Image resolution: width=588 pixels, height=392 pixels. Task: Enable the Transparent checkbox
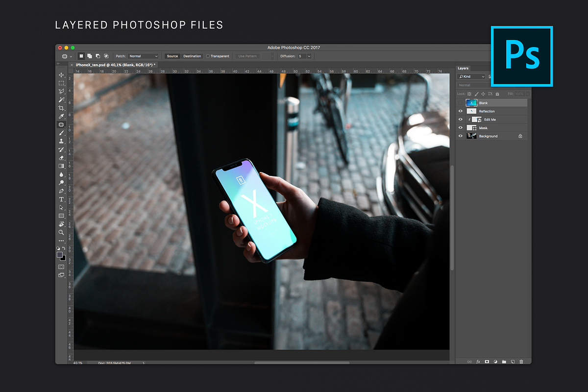[x=208, y=56]
